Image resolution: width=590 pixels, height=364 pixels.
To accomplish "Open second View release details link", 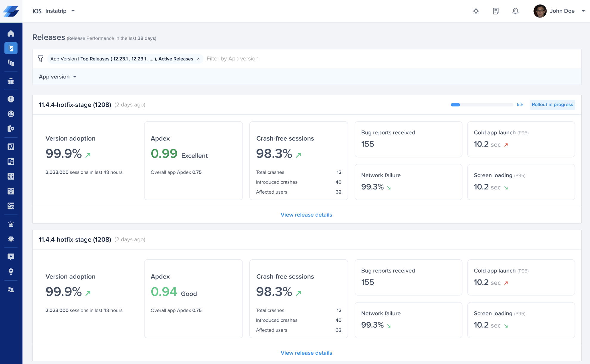I will click(306, 353).
